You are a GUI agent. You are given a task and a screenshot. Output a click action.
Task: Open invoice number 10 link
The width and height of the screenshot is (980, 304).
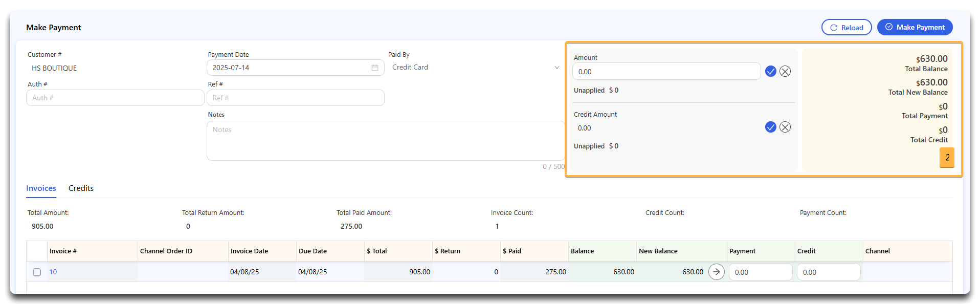tap(53, 272)
